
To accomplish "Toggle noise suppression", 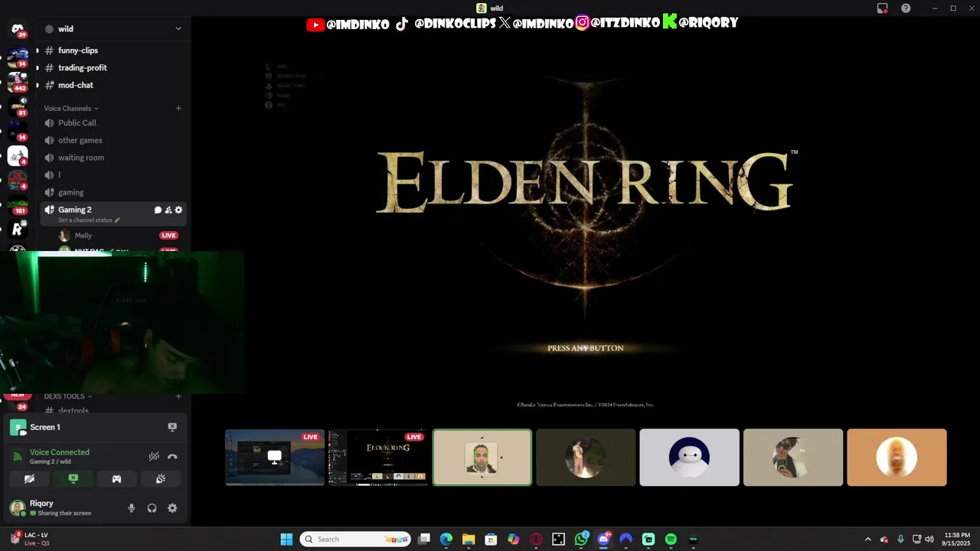I will tap(154, 456).
